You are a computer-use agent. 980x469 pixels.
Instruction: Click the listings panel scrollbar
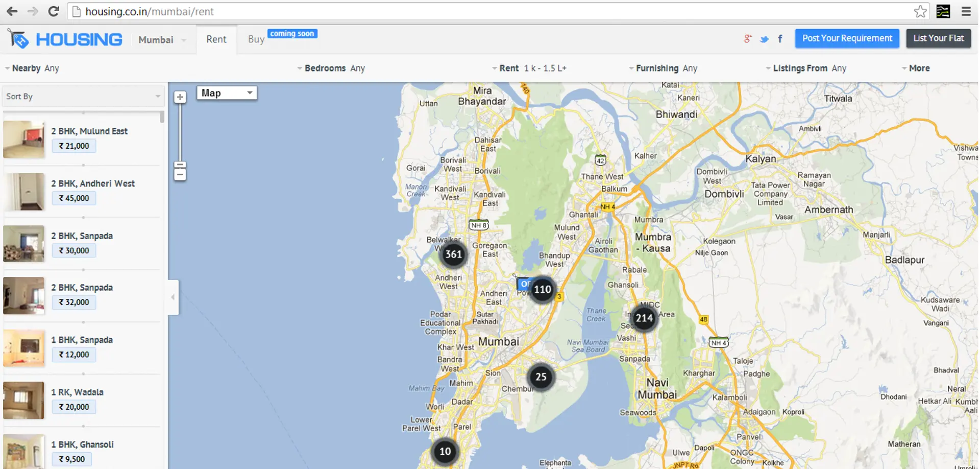tap(162, 117)
